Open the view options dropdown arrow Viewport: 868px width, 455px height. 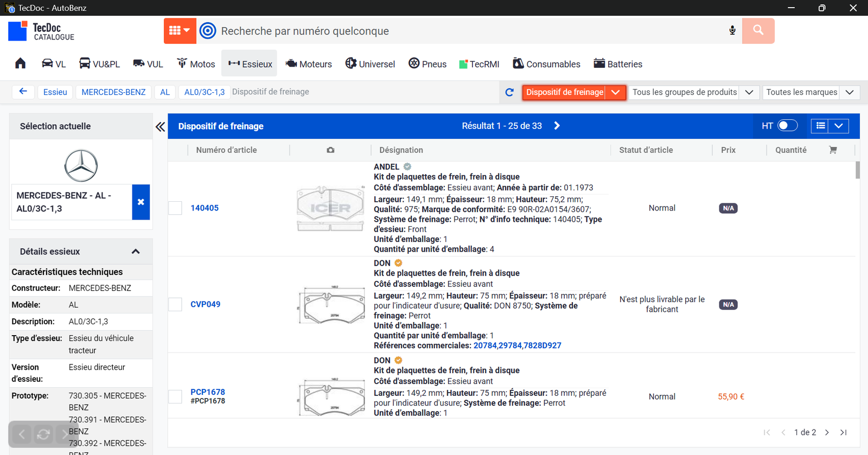click(x=839, y=126)
